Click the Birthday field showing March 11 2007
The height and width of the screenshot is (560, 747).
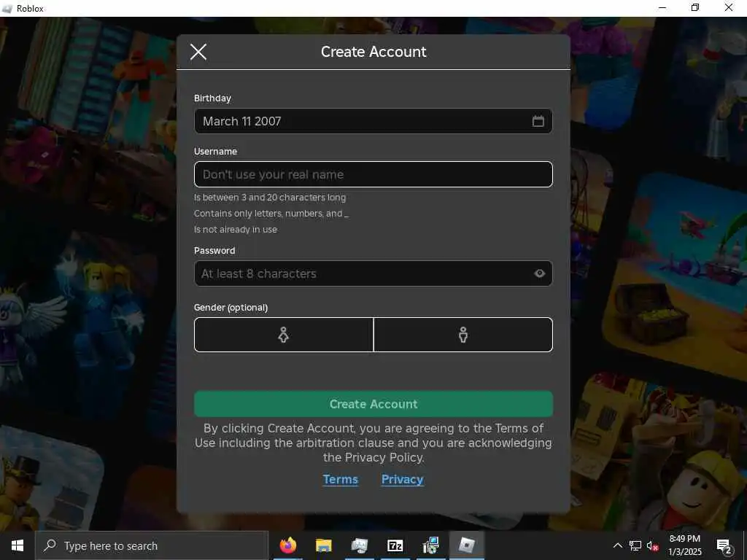[373, 121]
